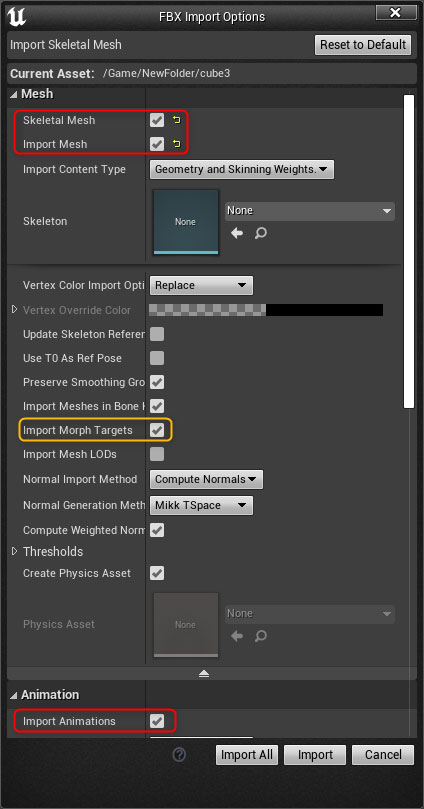The height and width of the screenshot is (809, 424).
Task: Disable Import Morph Targets checkbox
Action: point(157,430)
